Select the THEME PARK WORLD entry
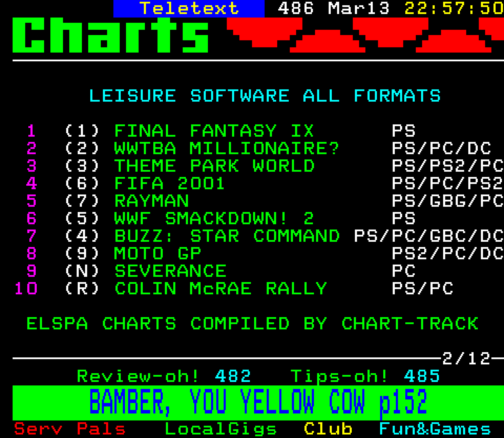Screen dimensions: 504x438 click(x=214, y=166)
